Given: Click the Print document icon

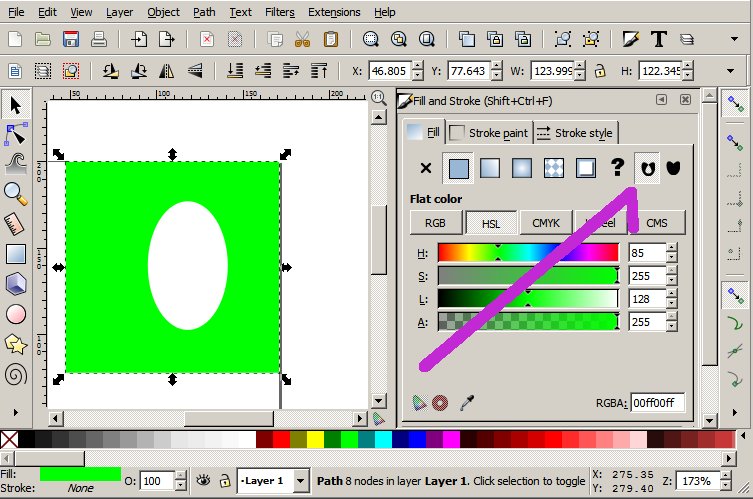Looking at the screenshot, I should pyautogui.click(x=99, y=40).
